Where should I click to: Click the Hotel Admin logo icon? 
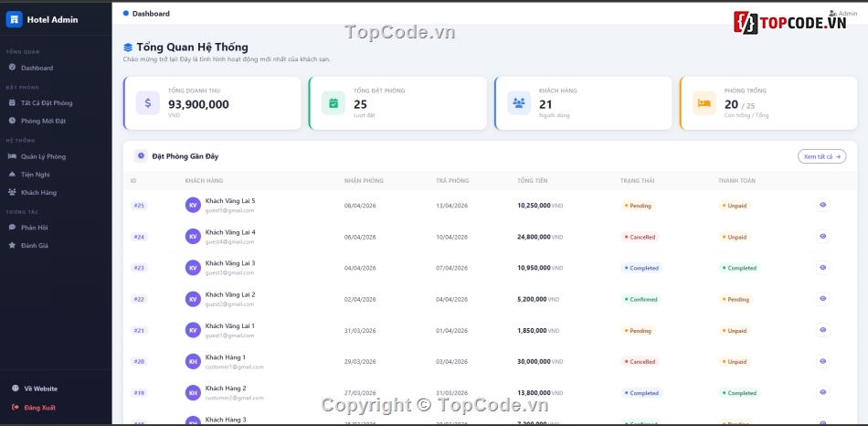tap(15, 19)
